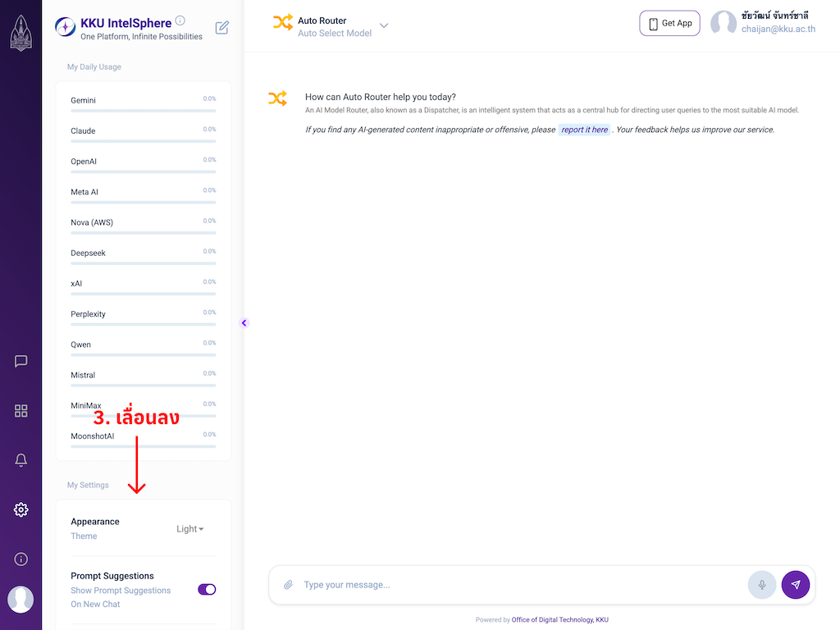The width and height of the screenshot is (840, 630).
Task: Open the settings gear icon
Action: coord(21,509)
